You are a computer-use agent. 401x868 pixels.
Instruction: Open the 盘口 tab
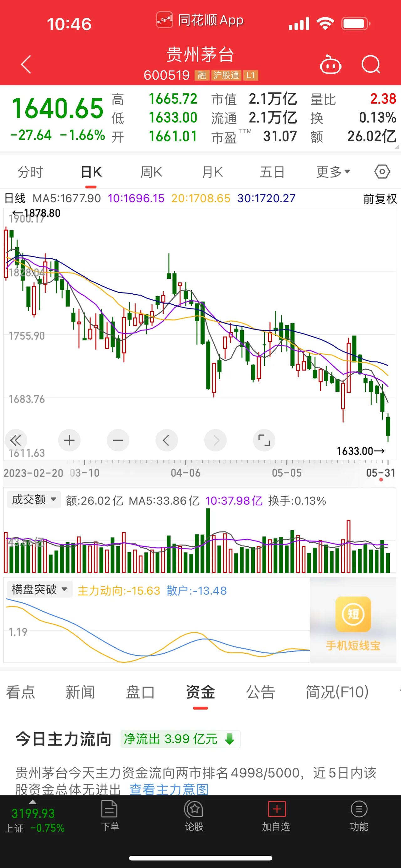(140, 692)
